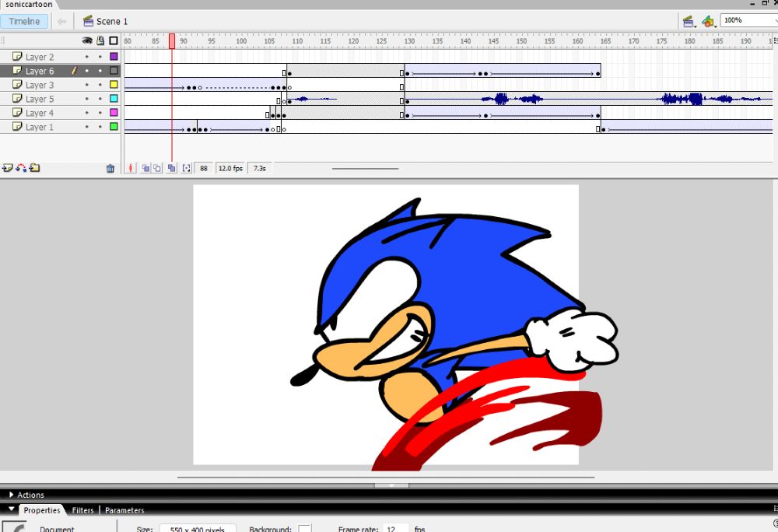Select the soniccartoon document tab
Viewport: 778px width, 532px height.
(x=29, y=5)
